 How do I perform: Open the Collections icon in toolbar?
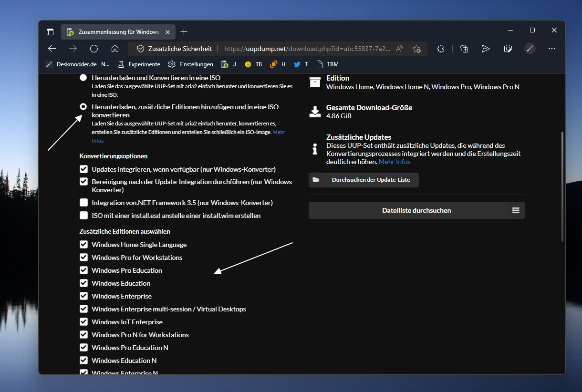[464, 49]
